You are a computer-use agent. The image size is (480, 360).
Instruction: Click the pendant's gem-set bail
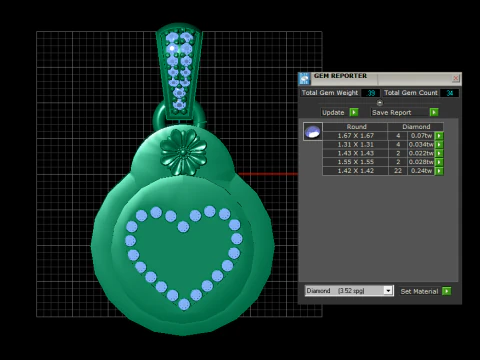pos(179,72)
